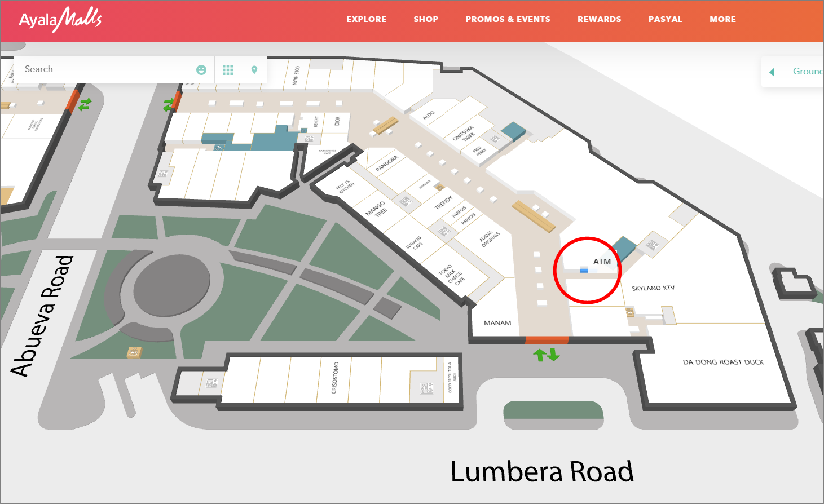Open the grid categories icon
824x504 pixels.
(228, 70)
